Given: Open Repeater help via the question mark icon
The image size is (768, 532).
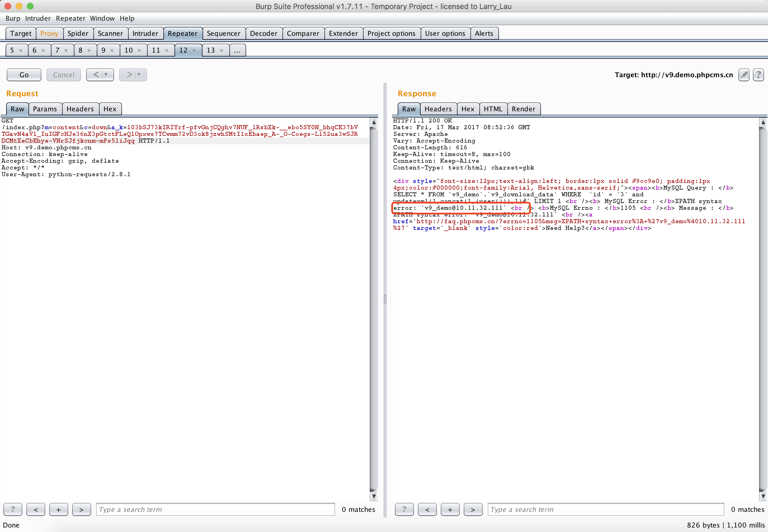Looking at the screenshot, I should click(758, 75).
